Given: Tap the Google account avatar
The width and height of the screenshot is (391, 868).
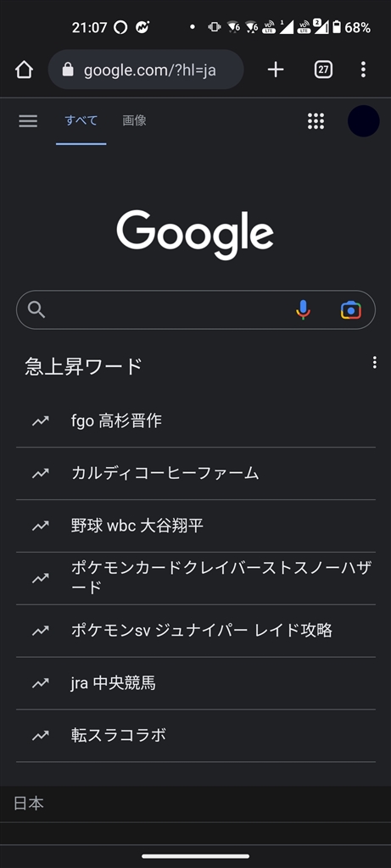Looking at the screenshot, I should click(363, 120).
